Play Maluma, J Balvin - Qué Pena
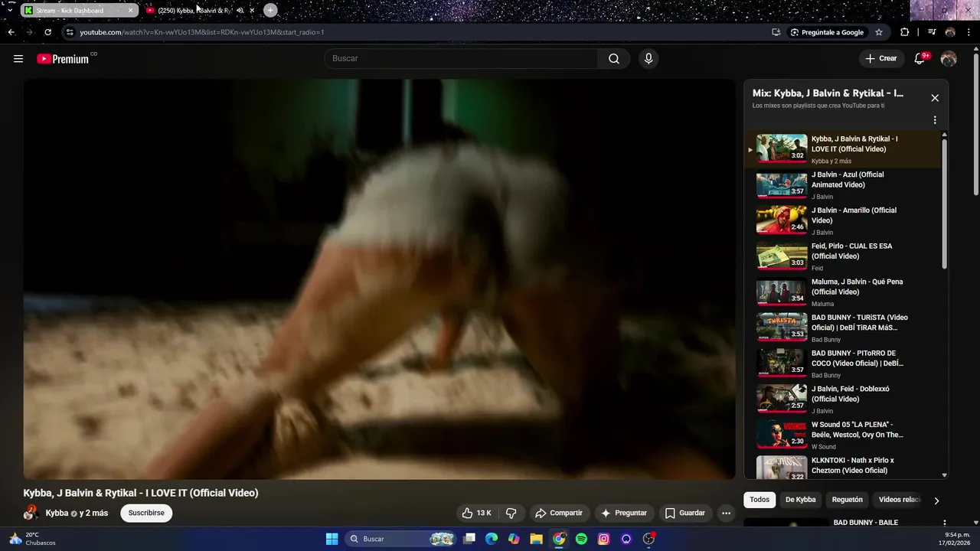Screen dimensions: 980x551 842,292
